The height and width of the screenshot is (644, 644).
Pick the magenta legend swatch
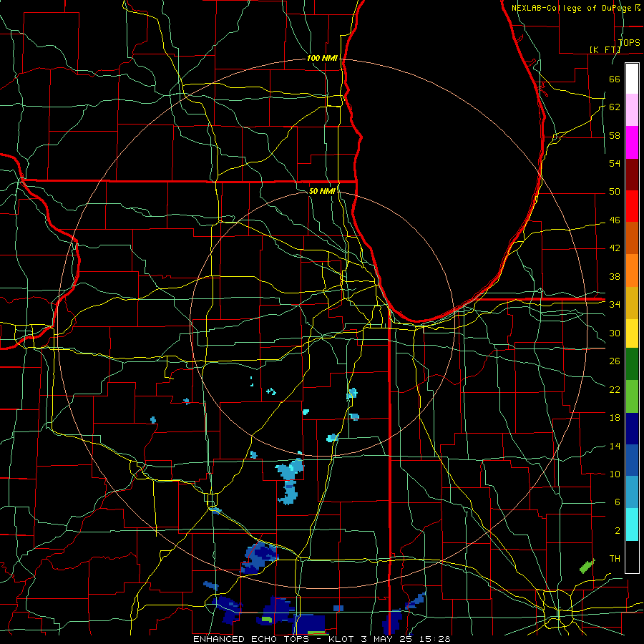click(632, 142)
